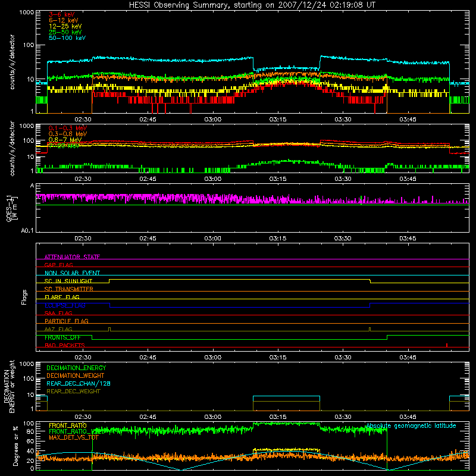This screenshot has height=476, width=476.
Task: Select the FLARE_FLAG label
Action: pyautogui.click(x=62, y=297)
